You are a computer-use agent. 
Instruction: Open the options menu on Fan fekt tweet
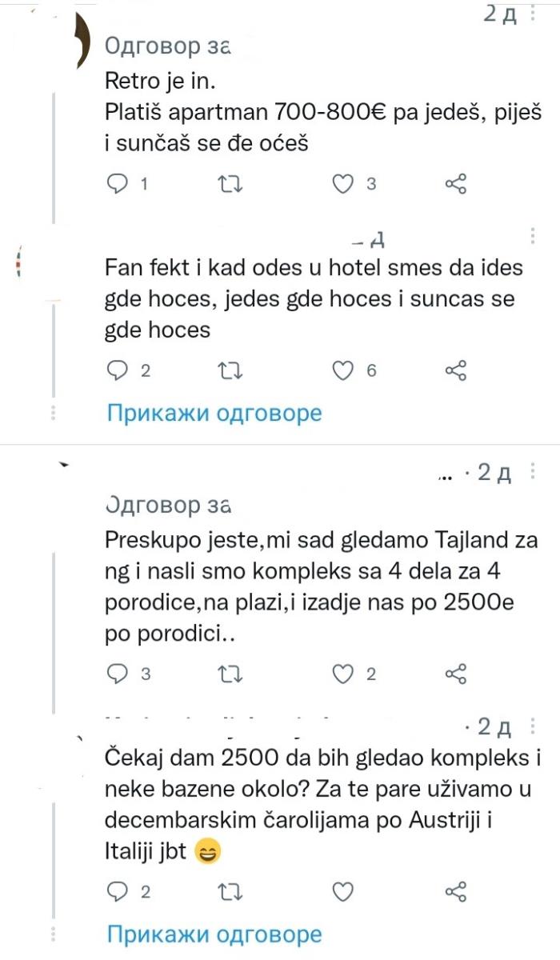tap(534, 234)
